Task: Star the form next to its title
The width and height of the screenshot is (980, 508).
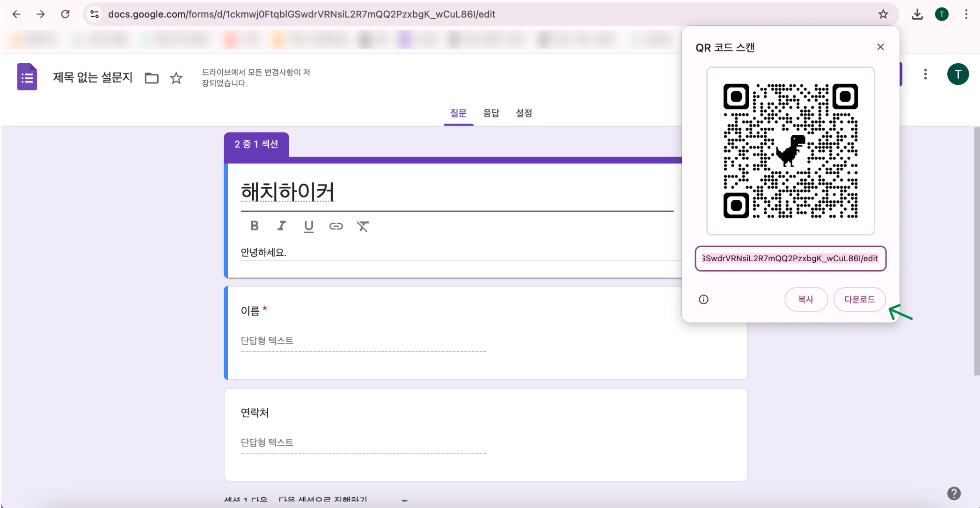Action: point(176,78)
